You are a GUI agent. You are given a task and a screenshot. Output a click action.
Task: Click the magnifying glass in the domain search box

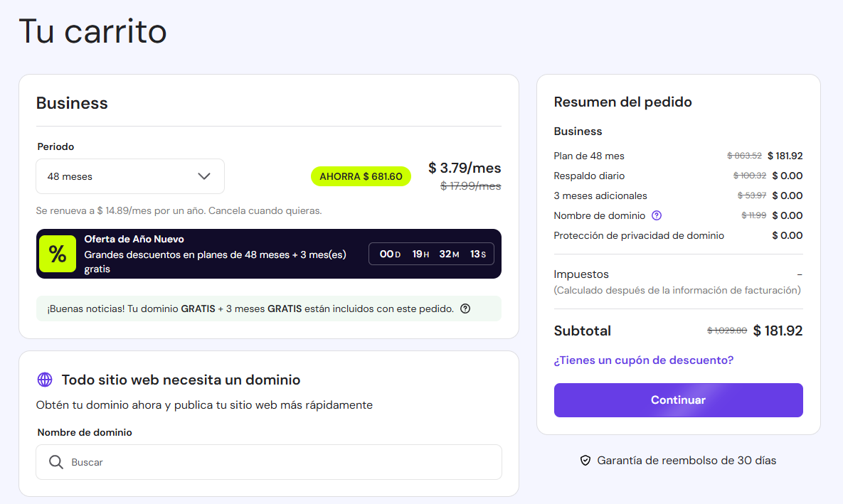(55, 462)
